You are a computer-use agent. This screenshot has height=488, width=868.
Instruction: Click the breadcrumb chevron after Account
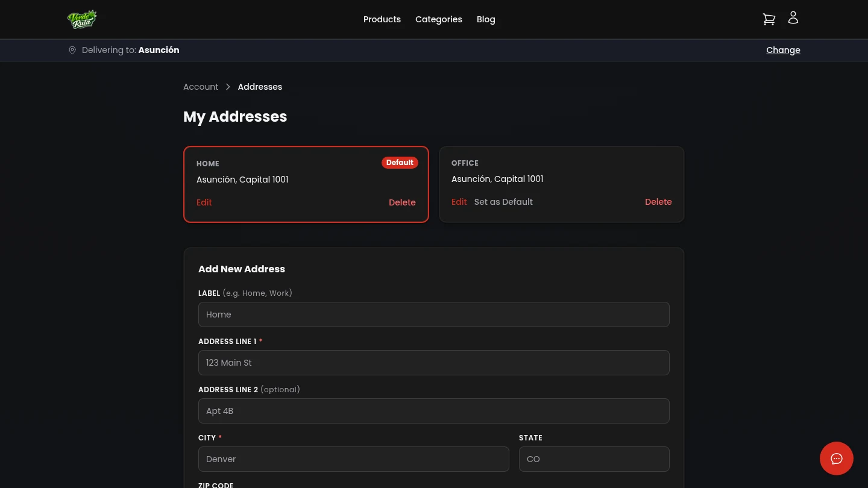228,87
